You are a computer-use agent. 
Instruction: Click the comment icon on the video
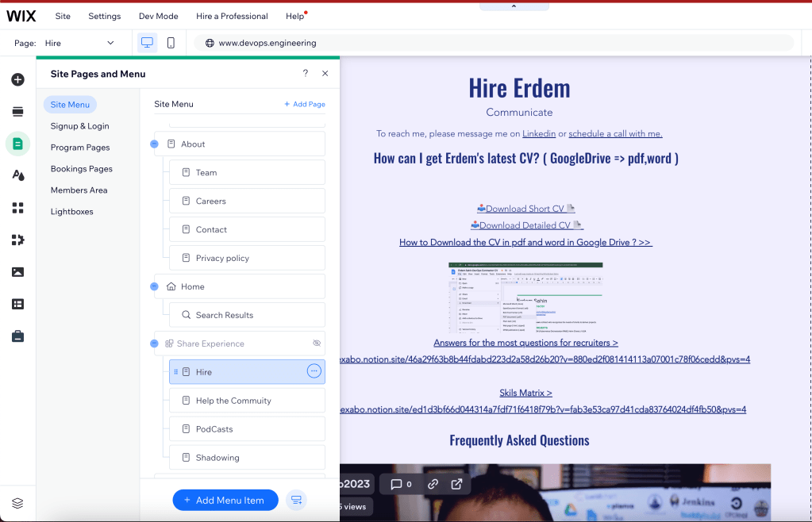[396, 484]
